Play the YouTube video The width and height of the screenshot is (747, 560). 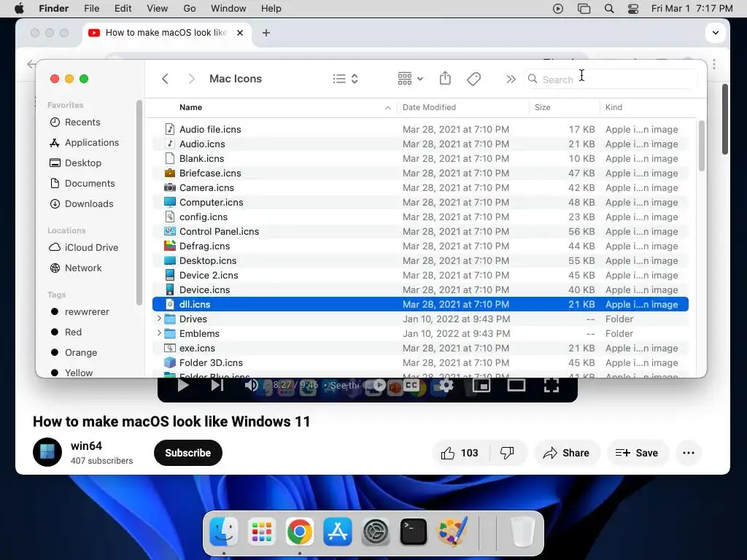[x=183, y=385]
